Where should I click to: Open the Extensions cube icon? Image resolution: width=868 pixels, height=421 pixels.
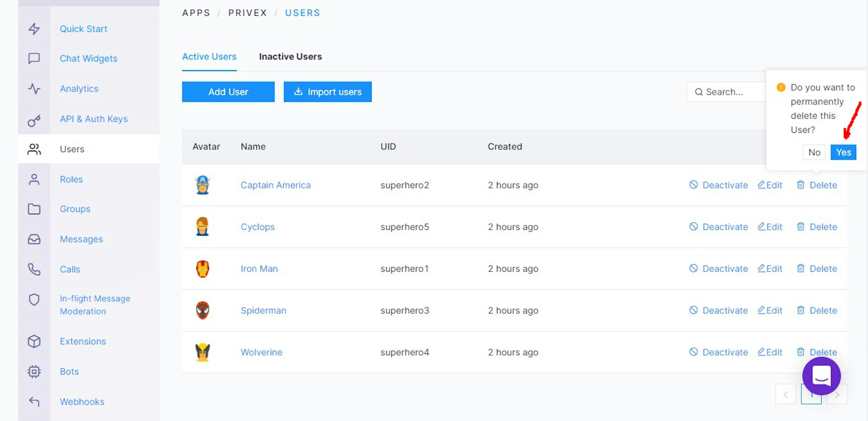tap(34, 341)
